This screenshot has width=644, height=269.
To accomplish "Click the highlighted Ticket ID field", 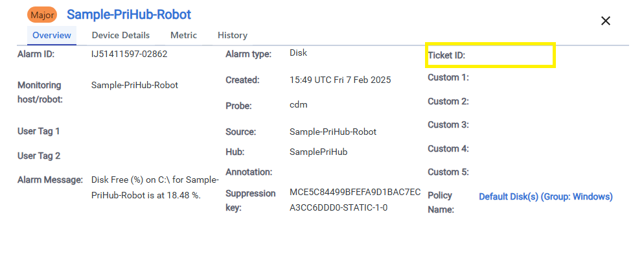I will click(x=490, y=56).
